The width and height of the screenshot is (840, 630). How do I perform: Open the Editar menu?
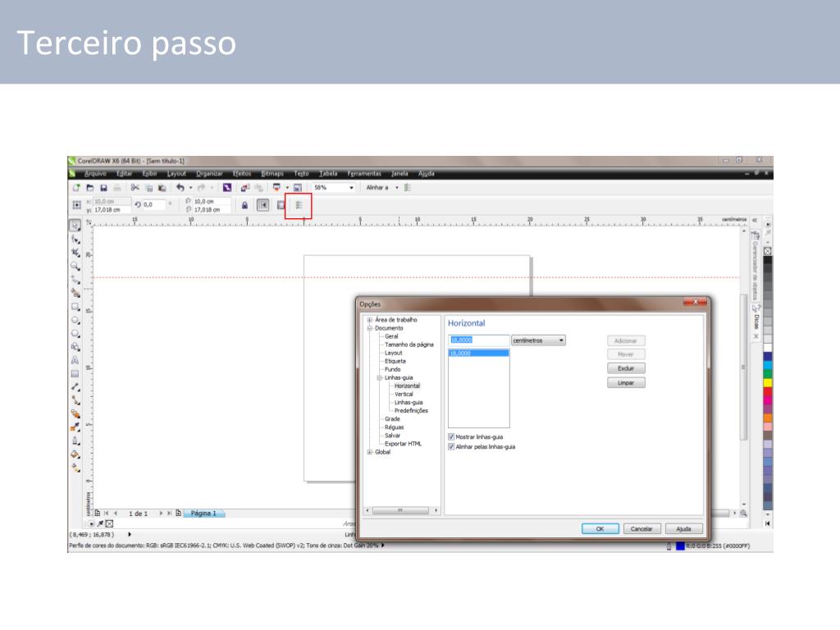[x=125, y=174]
